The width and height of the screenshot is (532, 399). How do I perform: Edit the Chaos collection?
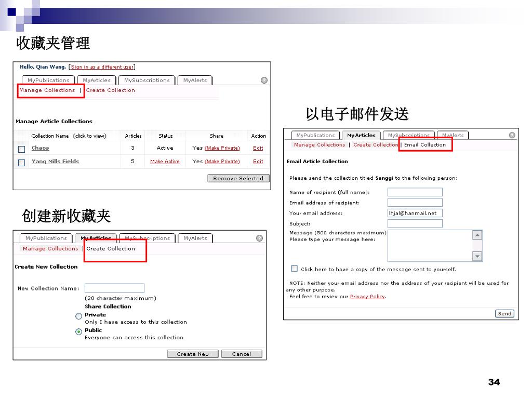[x=258, y=148]
